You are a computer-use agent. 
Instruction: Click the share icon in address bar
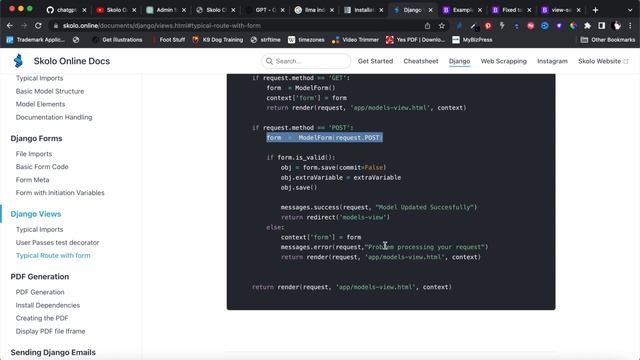pyautogui.click(x=427, y=26)
